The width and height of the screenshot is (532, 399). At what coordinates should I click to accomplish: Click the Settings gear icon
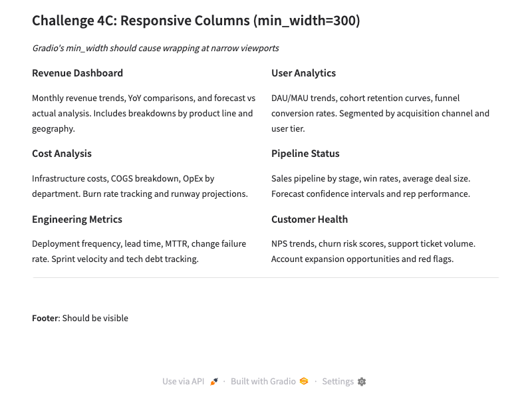tap(362, 382)
